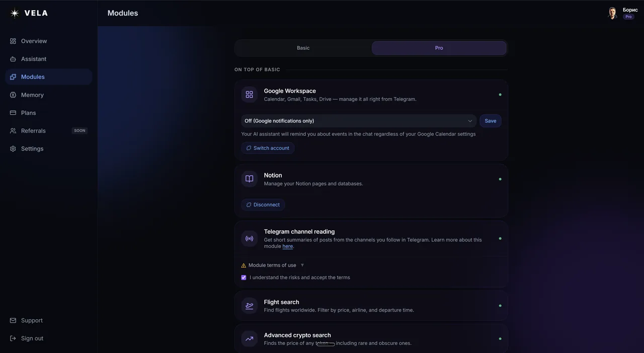Click the Assistant robot icon in sidebar
Image resolution: width=644 pixels, height=353 pixels.
point(13,59)
